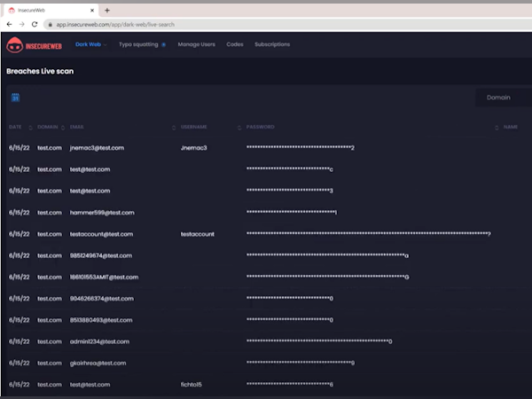Select email gkairhrea@test.com
The height and width of the screenshot is (399, 532).
[x=98, y=363]
